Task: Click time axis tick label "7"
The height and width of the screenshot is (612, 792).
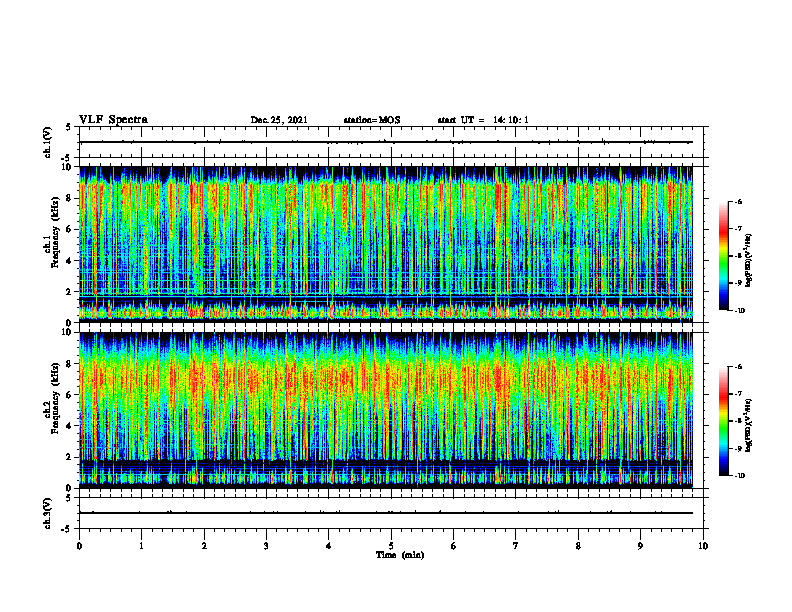Action: click(516, 546)
